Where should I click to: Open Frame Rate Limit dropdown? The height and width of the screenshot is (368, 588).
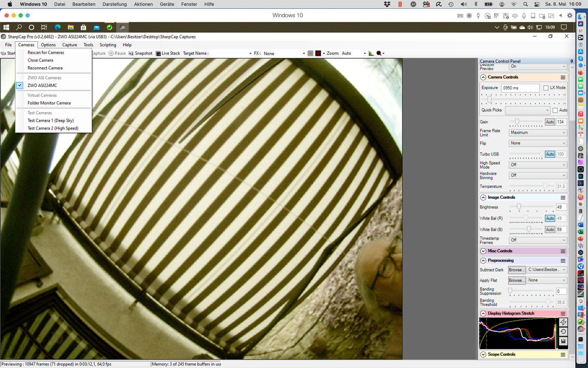[x=538, y=133]
